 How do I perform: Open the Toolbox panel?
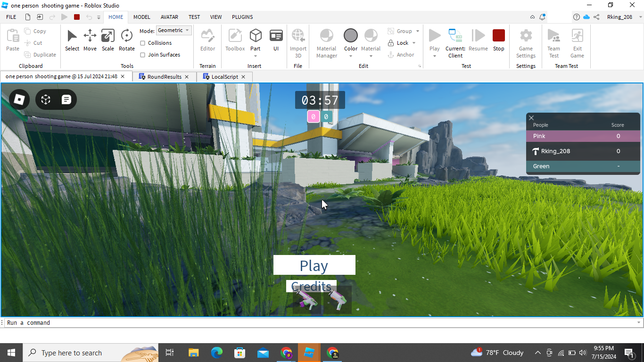(x=235, y=40)
